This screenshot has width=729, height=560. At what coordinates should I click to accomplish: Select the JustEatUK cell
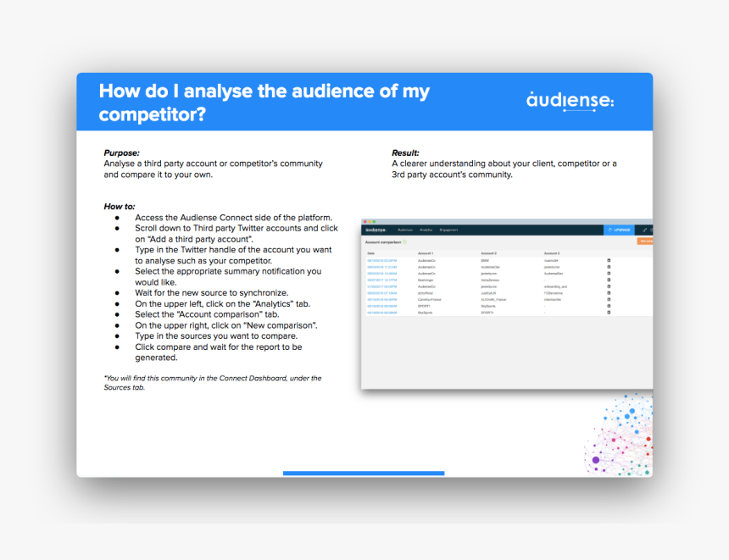(488, 293)
